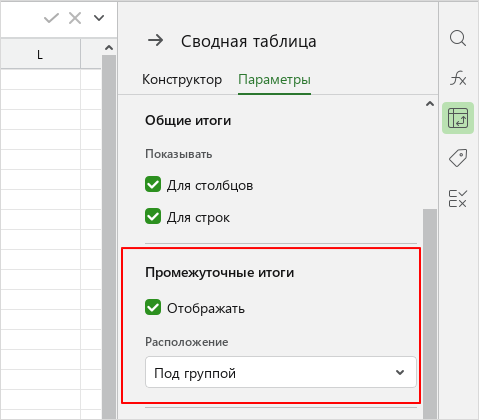Select the Параметры tab
This screenshot has height=420, width=479.
274,80
